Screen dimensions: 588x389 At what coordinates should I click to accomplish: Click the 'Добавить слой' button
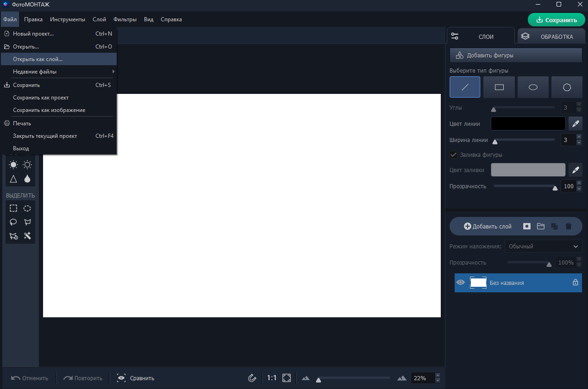coord(488,226)
